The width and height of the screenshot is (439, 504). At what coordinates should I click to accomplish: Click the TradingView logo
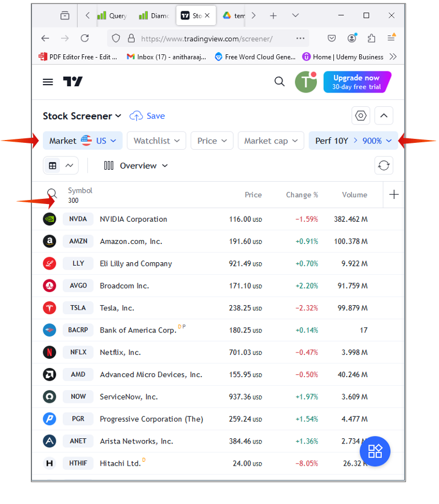point(73,82)
